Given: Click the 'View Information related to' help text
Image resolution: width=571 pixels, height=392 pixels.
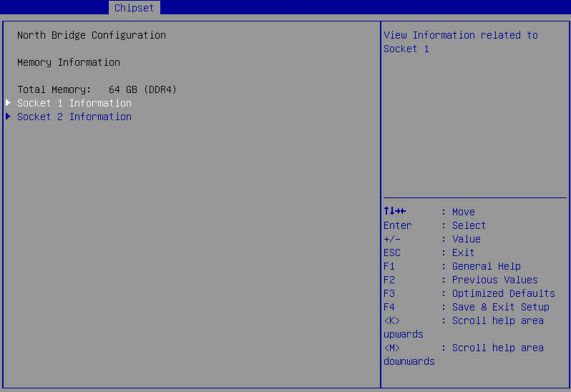Looking at the screenshot, I should [461, 35].
